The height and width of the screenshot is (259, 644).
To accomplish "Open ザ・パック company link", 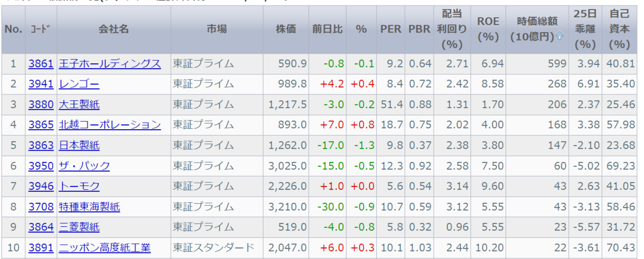I will [x=84, y=166].
